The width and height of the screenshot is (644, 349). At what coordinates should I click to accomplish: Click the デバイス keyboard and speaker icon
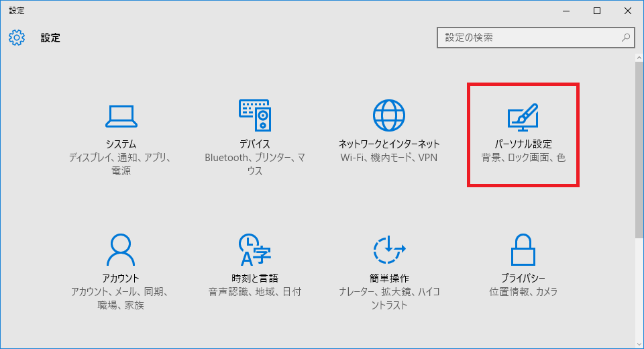click(x=255, y=116)
